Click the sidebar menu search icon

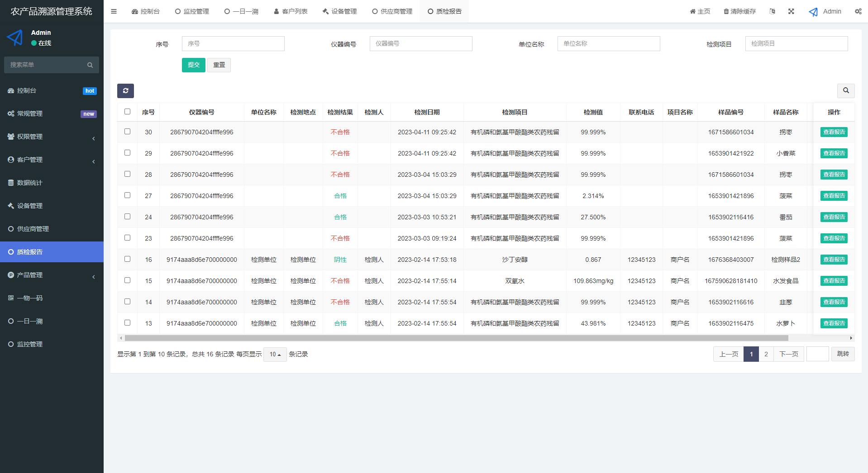90,65
